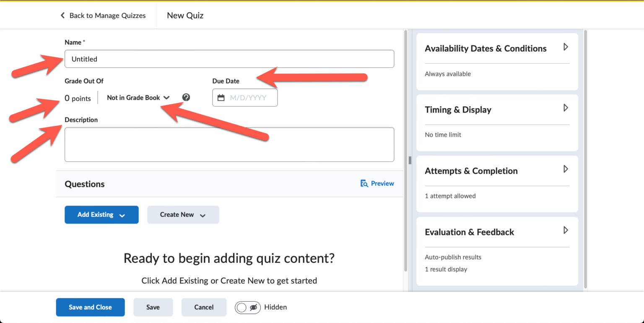Click the arrow icon on Availability Dates panel
This screenshot has height=323, width=644.
click(x=566, y=47)
